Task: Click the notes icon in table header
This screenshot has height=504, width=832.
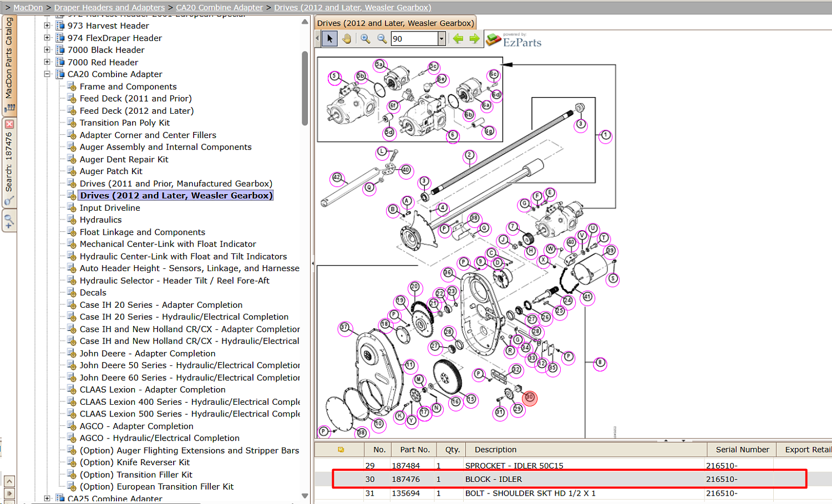Action: click(341, 450)
